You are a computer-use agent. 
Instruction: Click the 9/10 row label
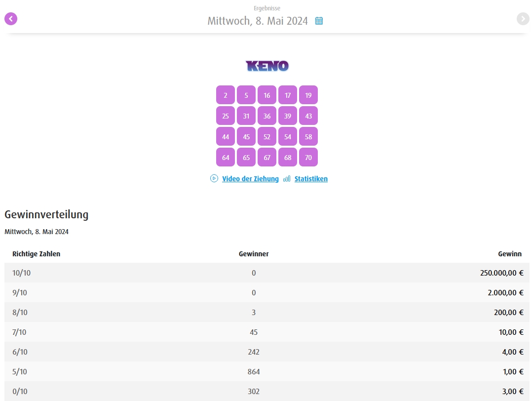(x=20, y=293)
